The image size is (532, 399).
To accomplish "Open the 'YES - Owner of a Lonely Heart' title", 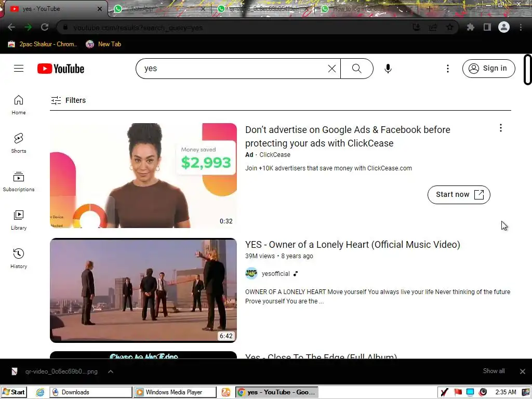I will coord(353,245).
